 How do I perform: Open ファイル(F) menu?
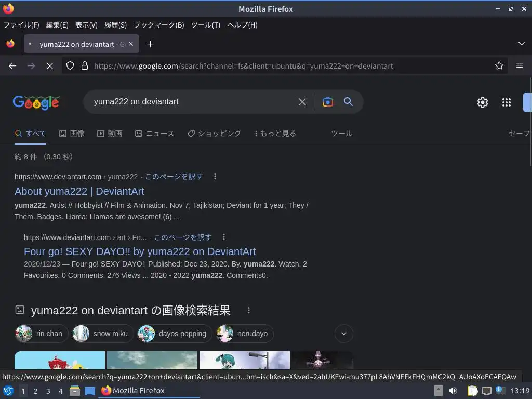(21, 25)
